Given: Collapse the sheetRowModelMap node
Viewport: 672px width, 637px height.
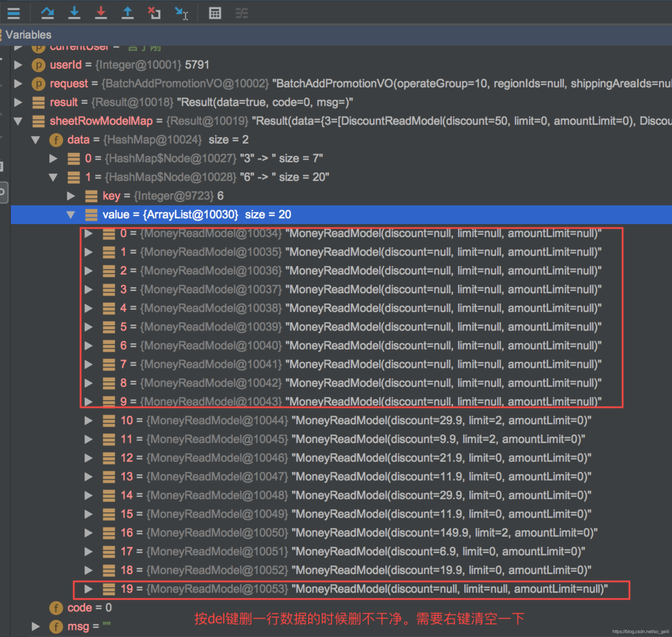Looking at the screenshot, I should [x=18, y=121].
